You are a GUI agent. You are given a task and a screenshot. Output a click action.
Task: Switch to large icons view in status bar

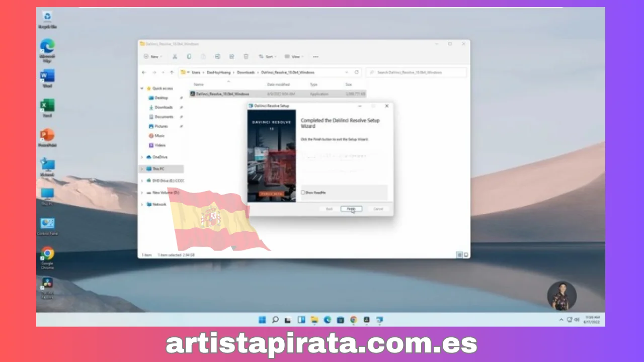click(466, 255)
